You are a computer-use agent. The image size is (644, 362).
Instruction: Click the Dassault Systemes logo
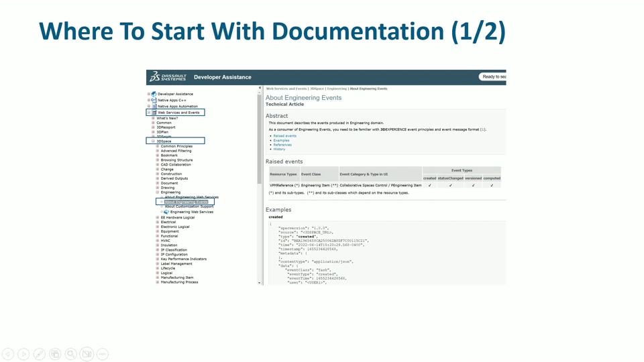[168, 76]
